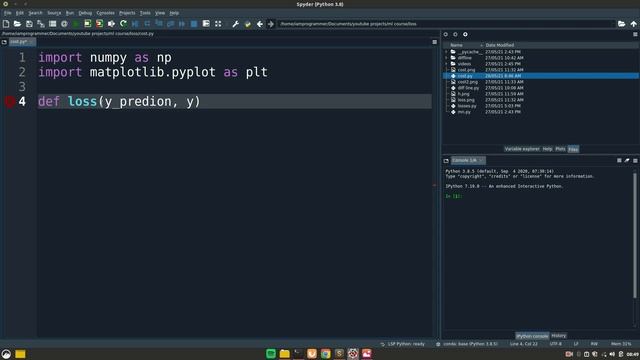
Task: Open the Help menu
Action: pos(174,13)
